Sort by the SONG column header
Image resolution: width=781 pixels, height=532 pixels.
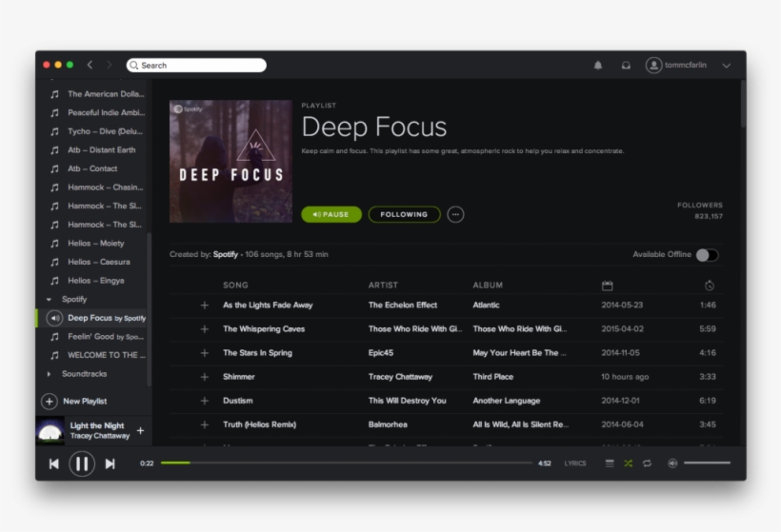tap(235, 286)
